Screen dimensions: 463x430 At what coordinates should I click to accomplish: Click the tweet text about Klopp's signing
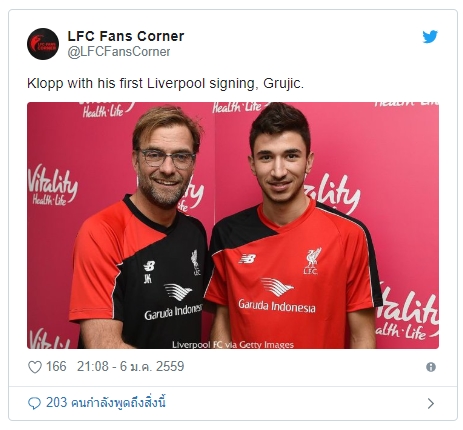tap(165, 83)
